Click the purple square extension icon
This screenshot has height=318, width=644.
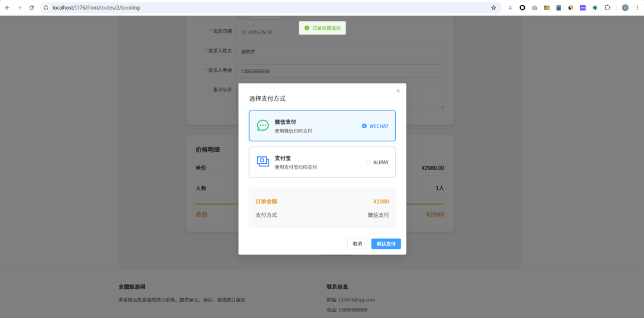click(x=583, y=7)
